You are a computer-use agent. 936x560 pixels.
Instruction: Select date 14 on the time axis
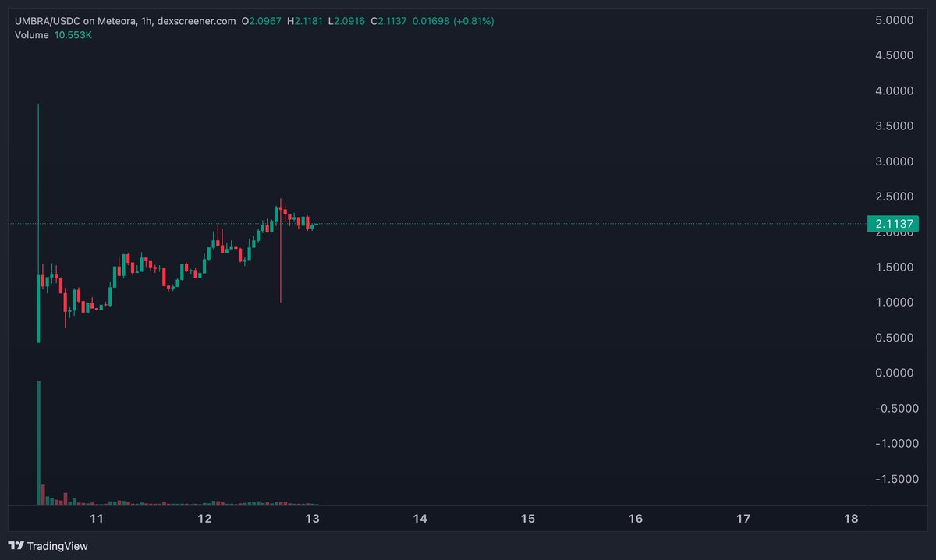[x=420, y=519]
